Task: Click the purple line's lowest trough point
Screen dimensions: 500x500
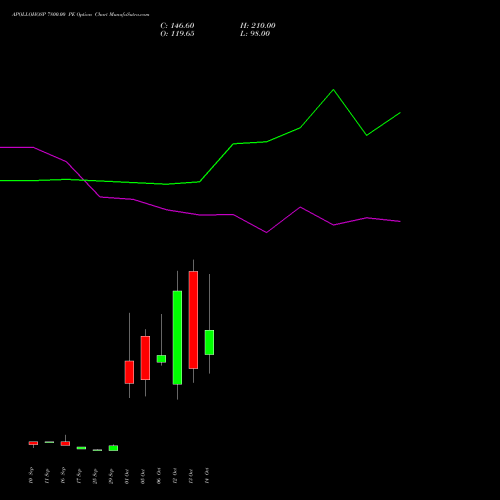Action: pyautogui.click(x=267, y=232)
